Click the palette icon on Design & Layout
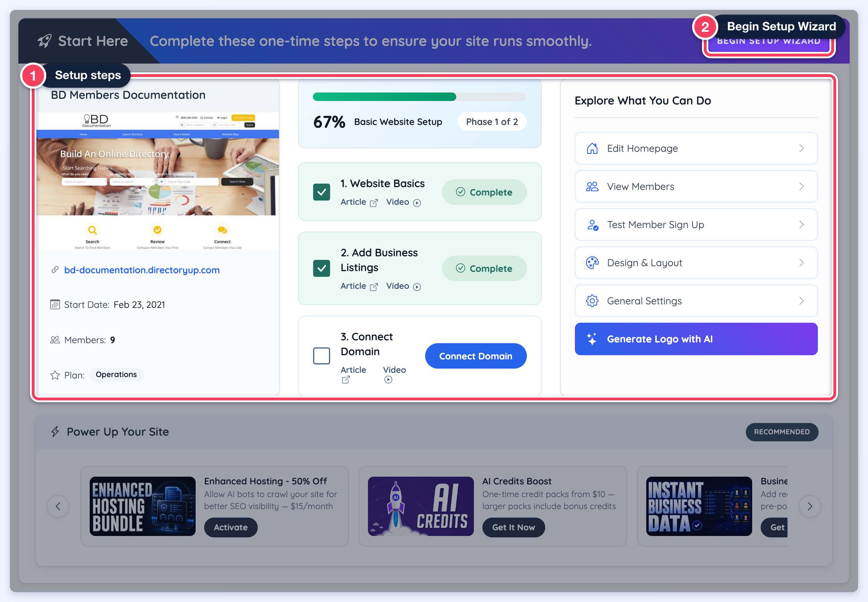The image size is (868, 602). coord(592,263)
